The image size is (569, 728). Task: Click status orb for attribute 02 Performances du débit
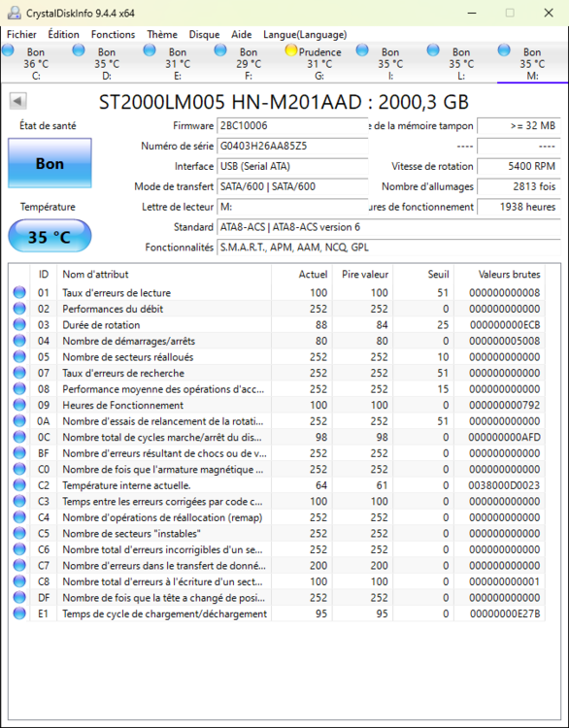pos(19,309)
